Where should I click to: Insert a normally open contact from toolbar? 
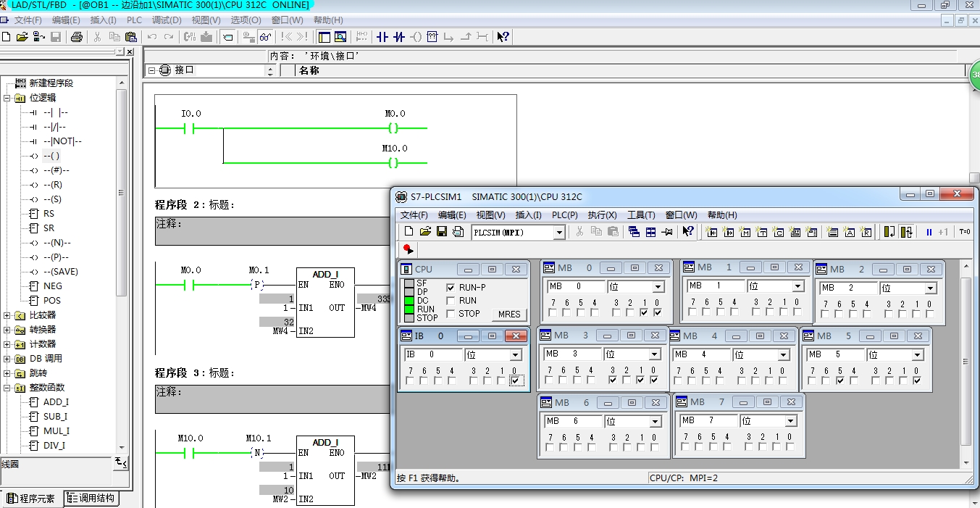[382, 37]
